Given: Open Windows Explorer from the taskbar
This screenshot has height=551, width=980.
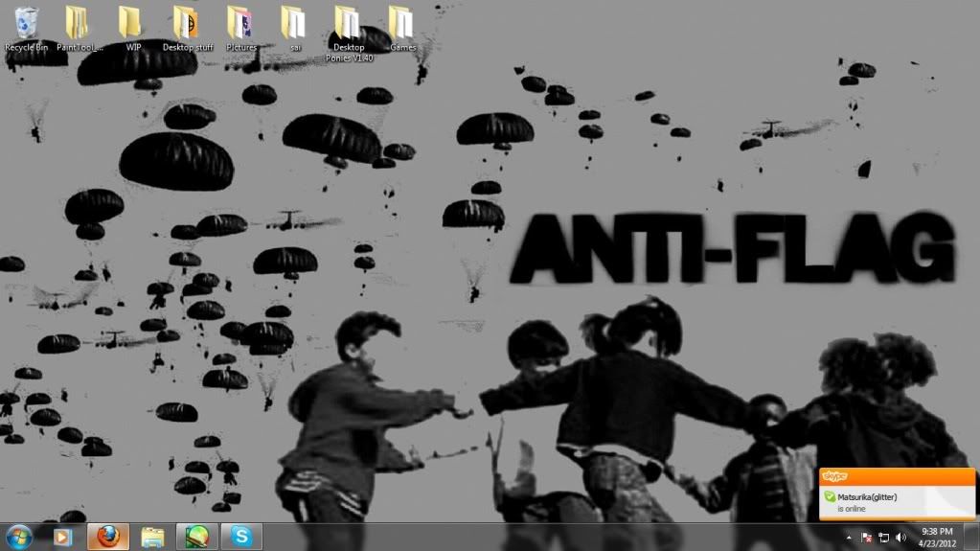Looking at the screenshot, I should coord(152,538).
